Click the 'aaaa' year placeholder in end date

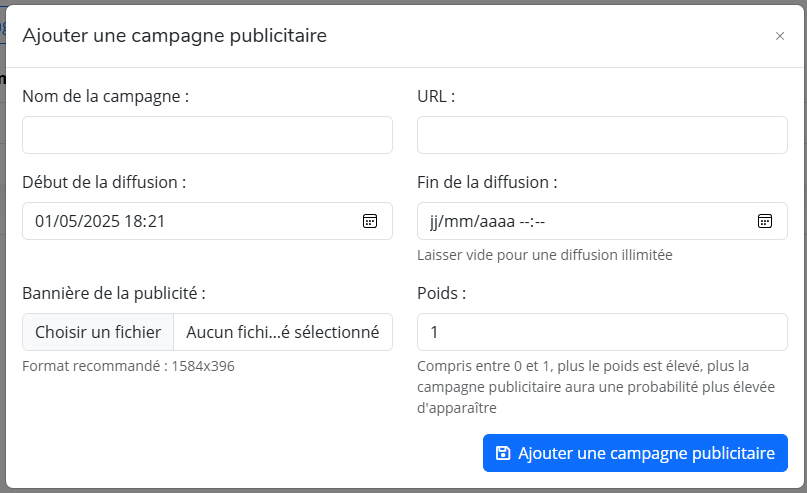click(495, 222)
